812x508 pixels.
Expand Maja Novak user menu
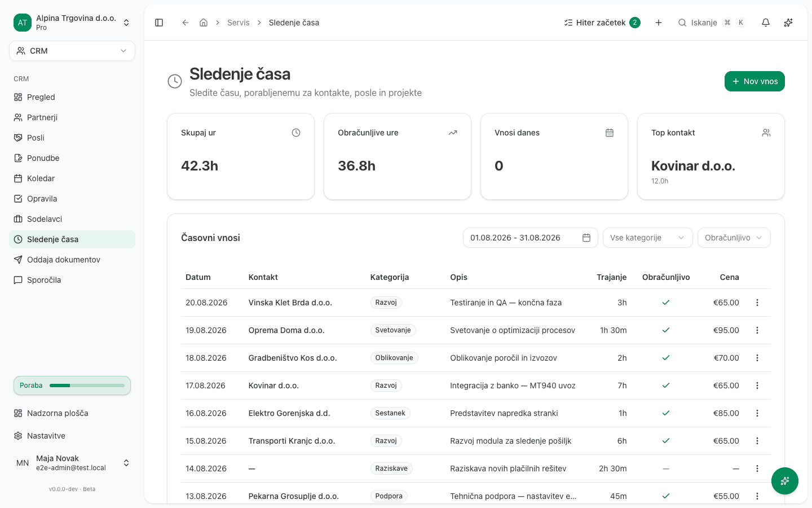72,463
